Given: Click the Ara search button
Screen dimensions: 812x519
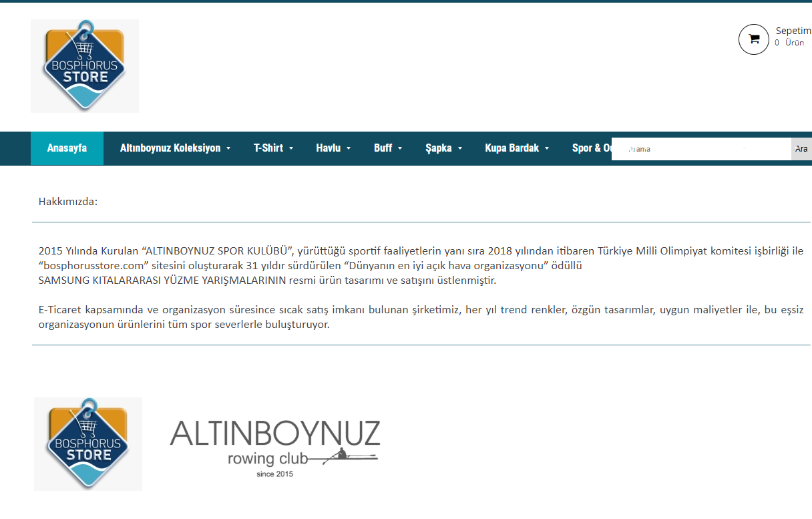Looking at the screenshot, I should [x=801, y=149].
